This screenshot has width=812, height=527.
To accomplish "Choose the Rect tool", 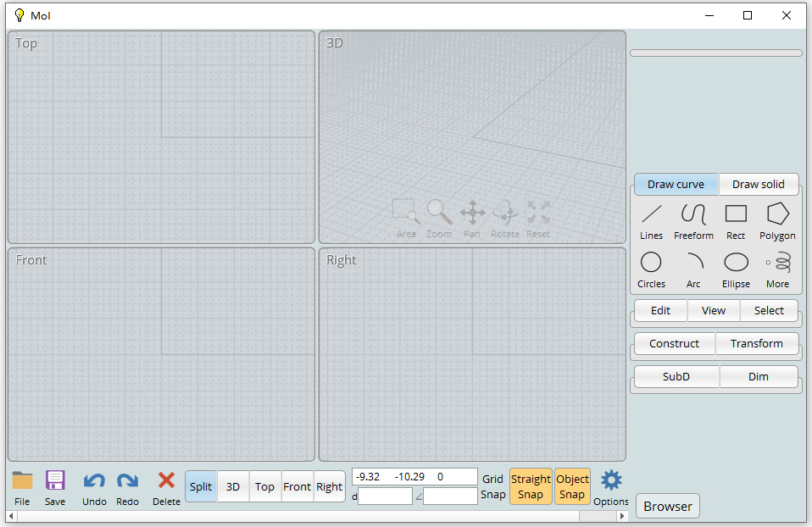I will coord(735,220).
